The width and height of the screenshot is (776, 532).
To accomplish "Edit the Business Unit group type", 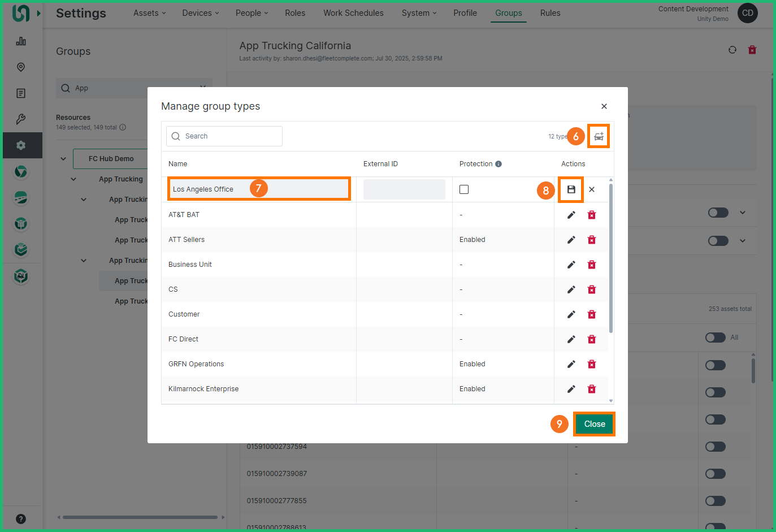I will [x=571, y=265].
